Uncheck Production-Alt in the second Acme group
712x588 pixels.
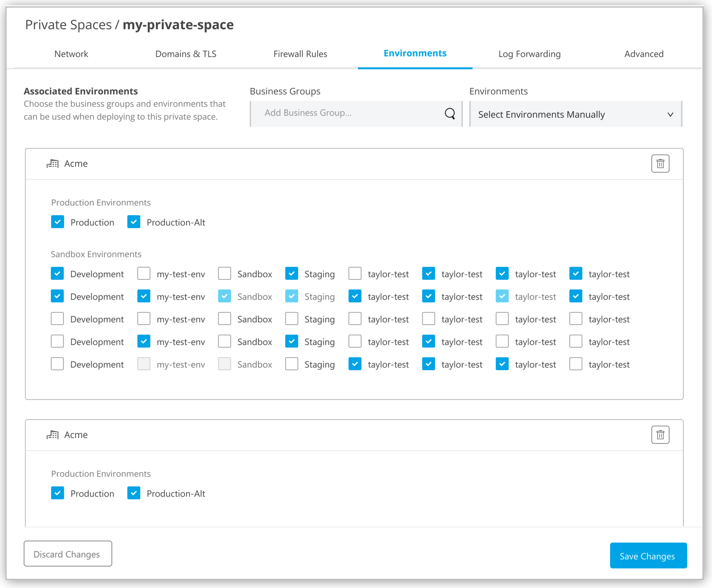[x=134, y=493]
